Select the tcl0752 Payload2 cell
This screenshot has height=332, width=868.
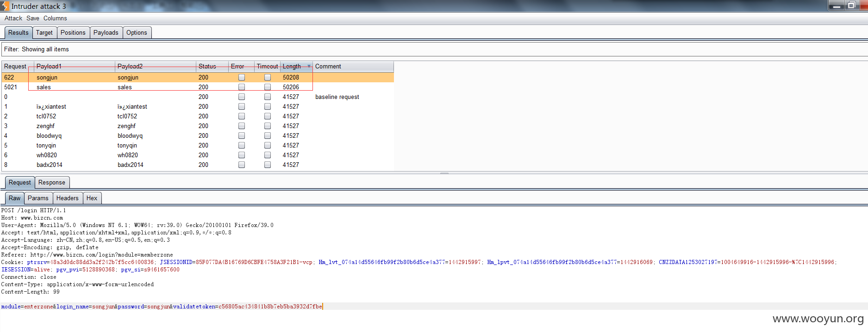tap(156, 116)
